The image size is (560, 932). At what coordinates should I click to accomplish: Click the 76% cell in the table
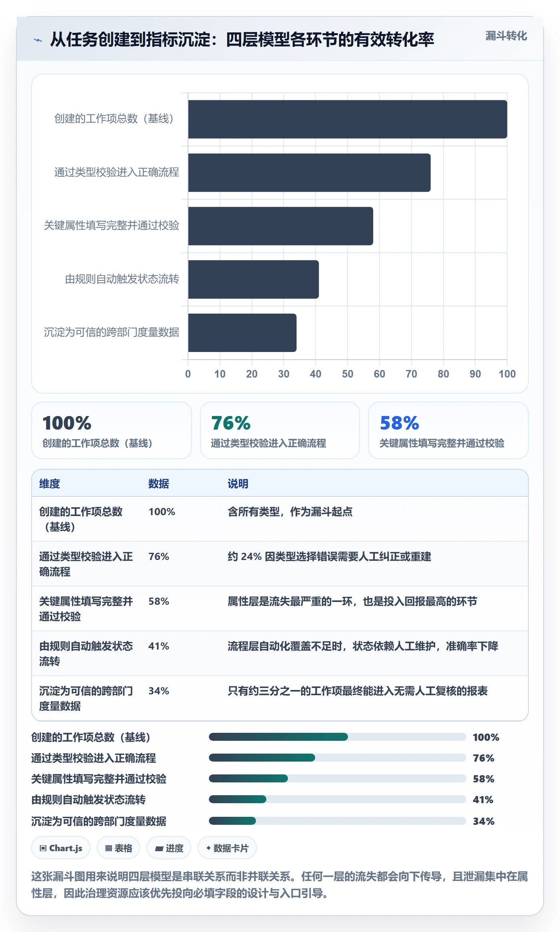click(x=159, y=556)
